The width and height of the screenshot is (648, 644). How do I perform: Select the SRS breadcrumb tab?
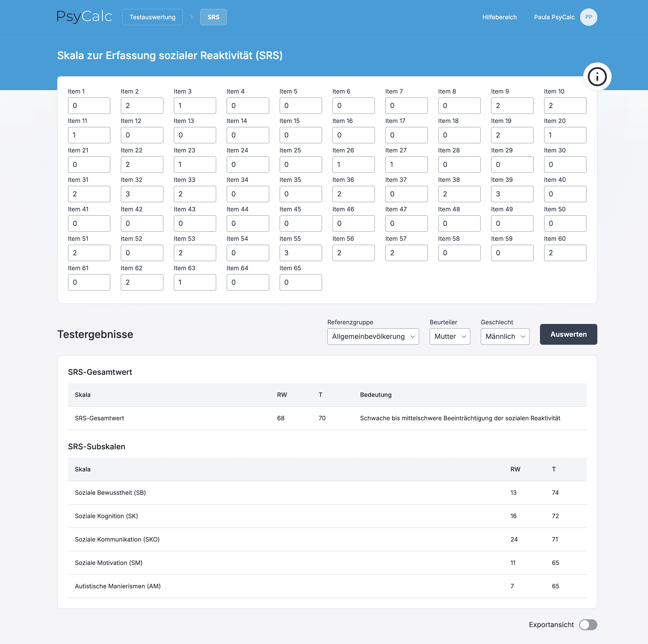point(213,17)
